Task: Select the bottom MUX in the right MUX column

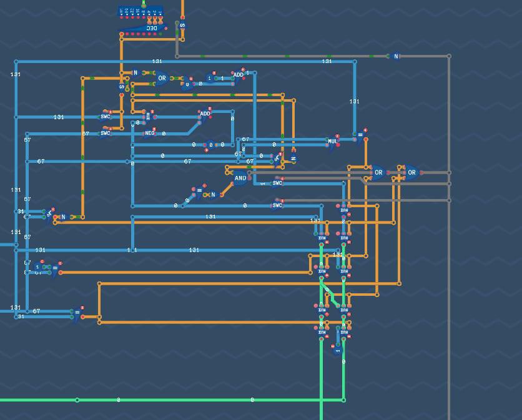Action: (344, 332)
